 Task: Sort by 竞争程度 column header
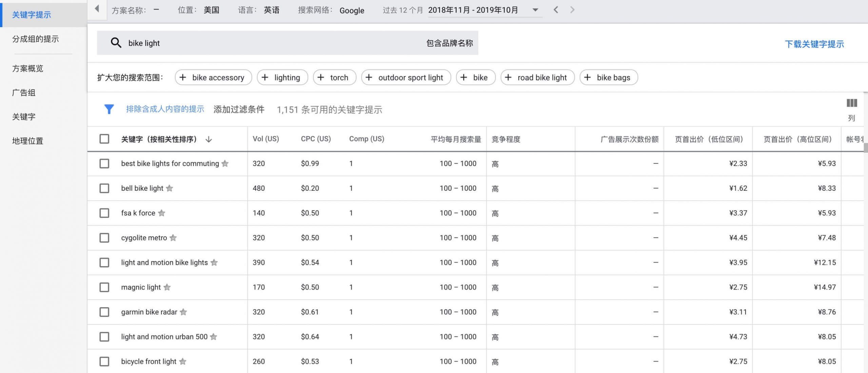tap(506, 139)
